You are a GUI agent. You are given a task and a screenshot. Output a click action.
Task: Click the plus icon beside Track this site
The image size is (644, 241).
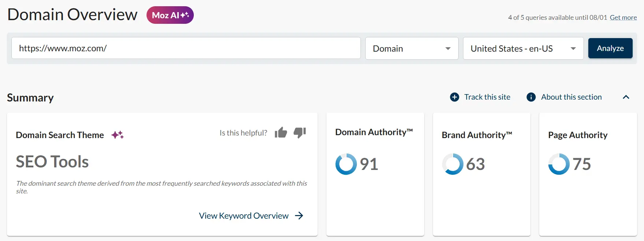tap(455, 97)
